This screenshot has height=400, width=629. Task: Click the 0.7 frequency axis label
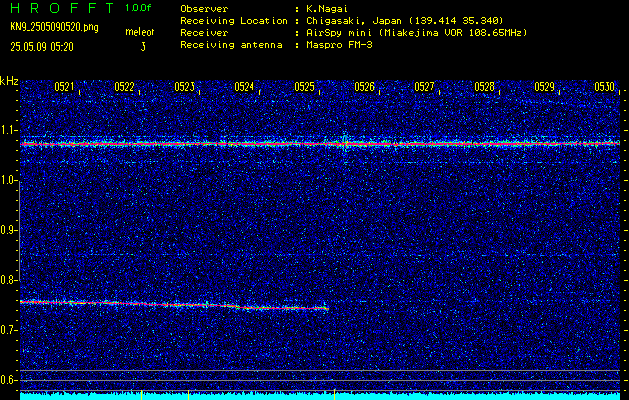(8, 330)
